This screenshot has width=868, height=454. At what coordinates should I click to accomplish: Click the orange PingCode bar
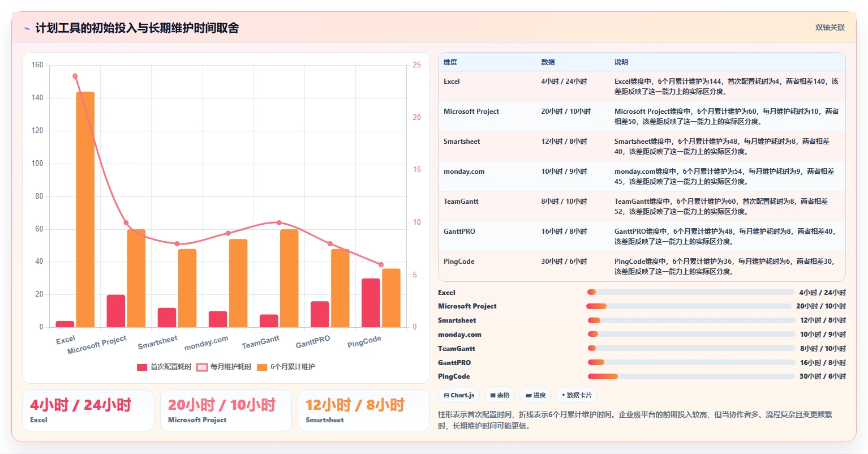[391, 298]
